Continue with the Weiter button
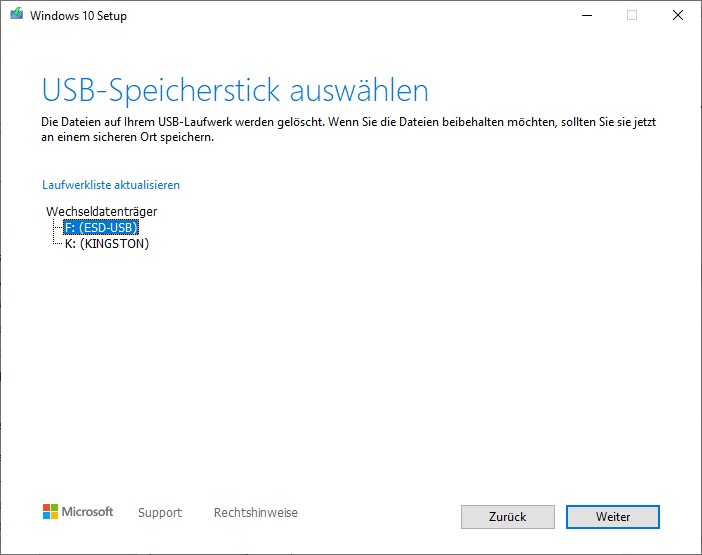Screen dimensions: 702x555 pos(612,517)
